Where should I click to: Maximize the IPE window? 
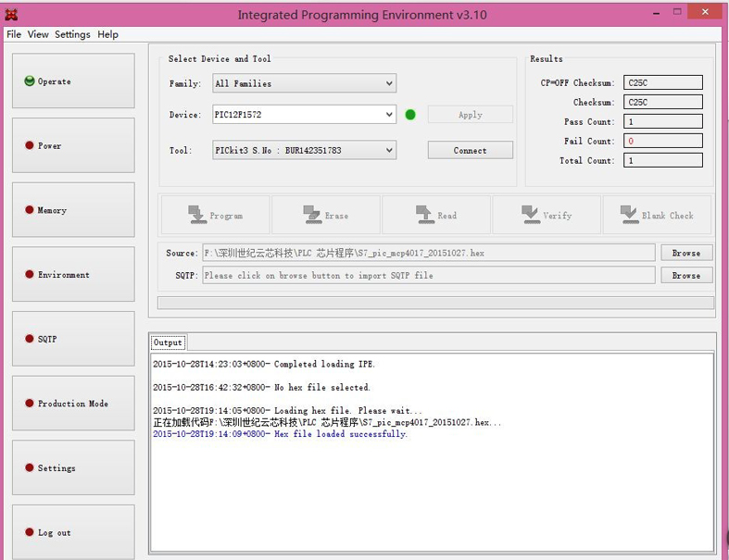click(x=677, y=12)
